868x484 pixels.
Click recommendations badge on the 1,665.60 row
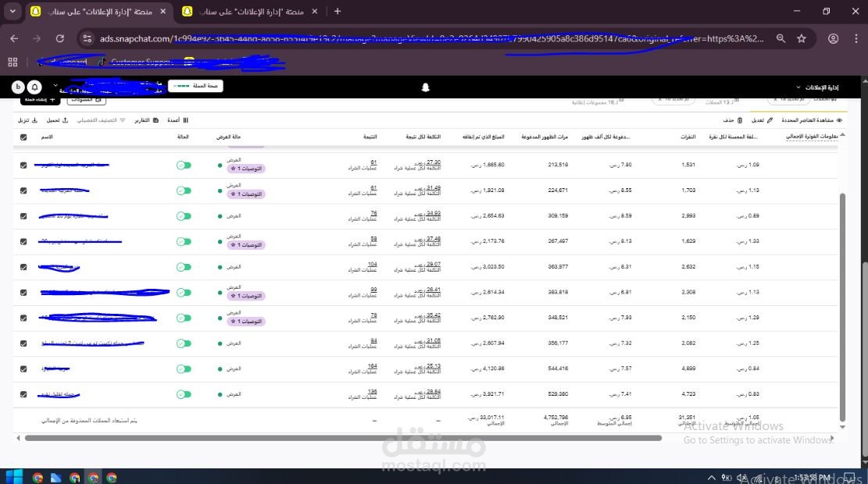pos(246,169)
